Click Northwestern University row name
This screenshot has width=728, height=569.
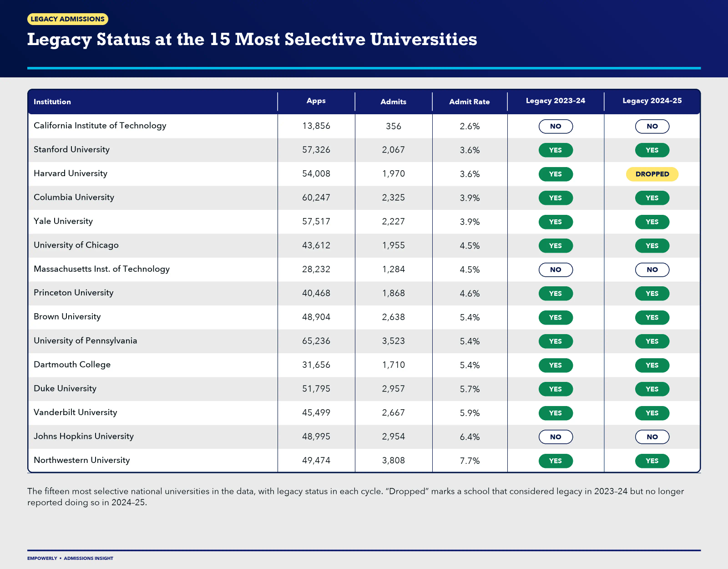point(82,460)
